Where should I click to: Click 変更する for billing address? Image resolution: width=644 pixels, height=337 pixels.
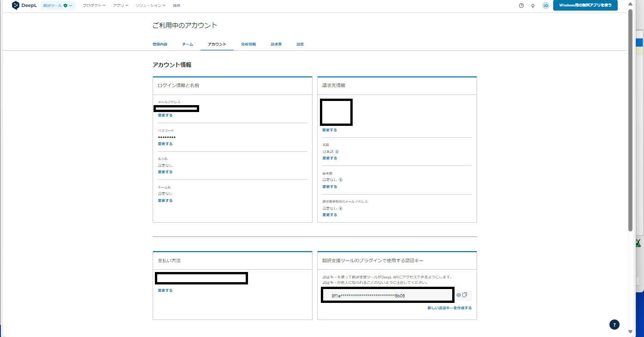(330, 130)
